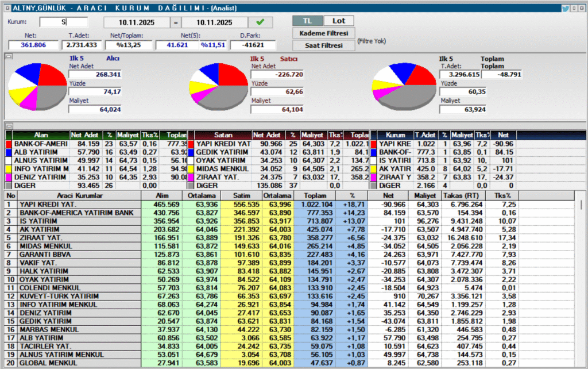Select row IS YATIRIM in main table
The image size is (588, 369).
(x=289, y=221)
